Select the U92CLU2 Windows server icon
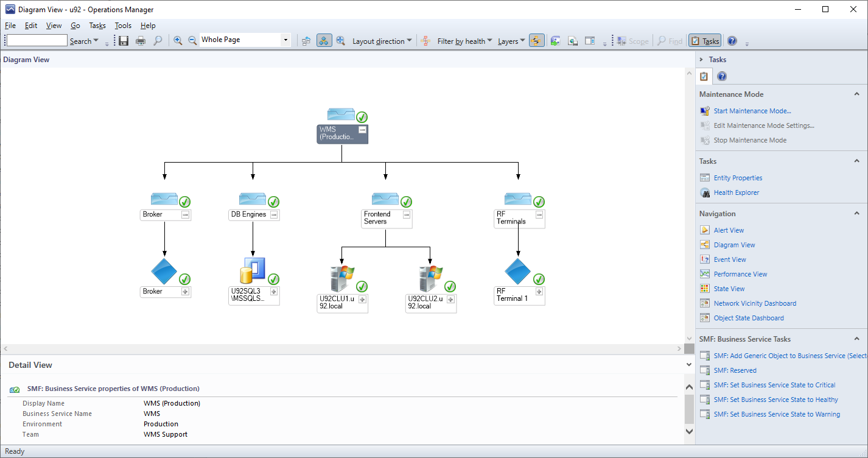 point(431,278)
